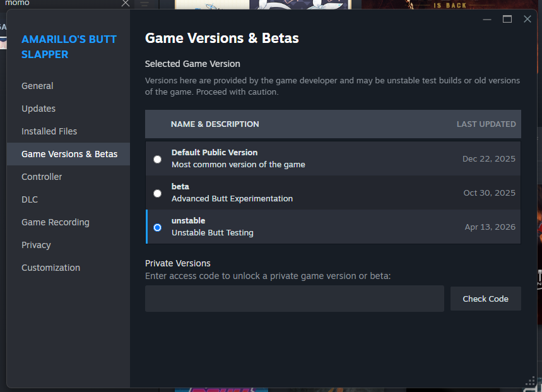
Task: Open the Game Recording section
Action: tap(56, 222)
